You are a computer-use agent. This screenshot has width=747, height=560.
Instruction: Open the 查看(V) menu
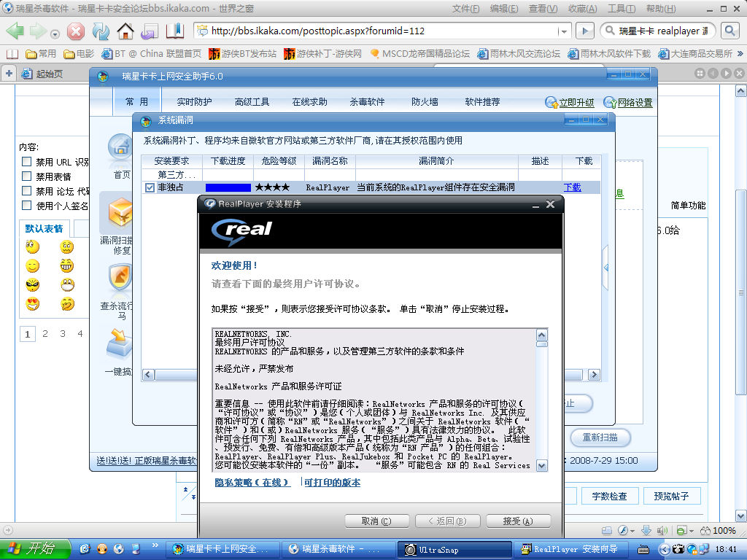pyautogui.click(x=543, y=9)
